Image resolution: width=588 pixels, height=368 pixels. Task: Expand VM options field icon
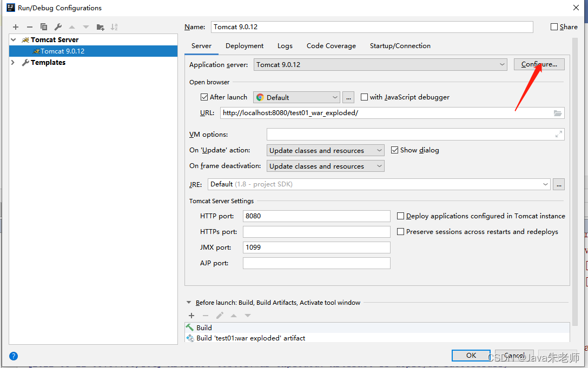click(558, 134)
